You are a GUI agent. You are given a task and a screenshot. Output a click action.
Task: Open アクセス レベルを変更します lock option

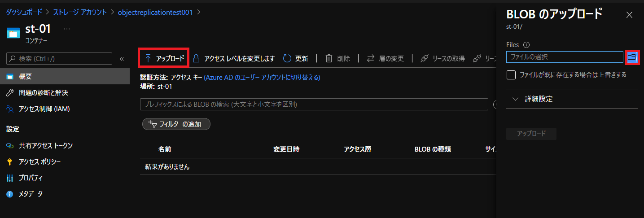coord(233,58)
